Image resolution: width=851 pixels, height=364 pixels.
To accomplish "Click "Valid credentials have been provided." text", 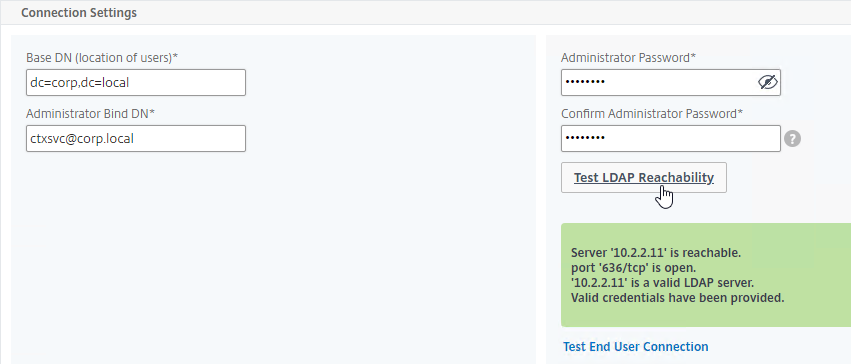I will pos(678,298).
